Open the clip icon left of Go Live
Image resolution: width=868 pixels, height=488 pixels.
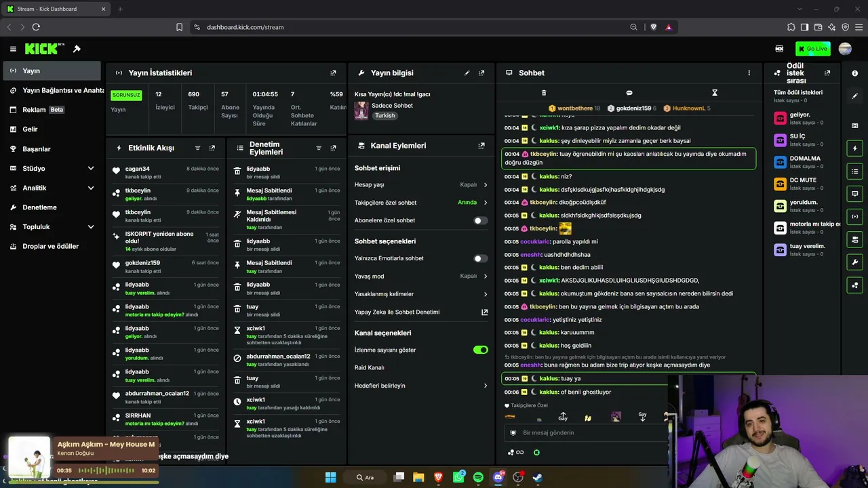point(779,49)
